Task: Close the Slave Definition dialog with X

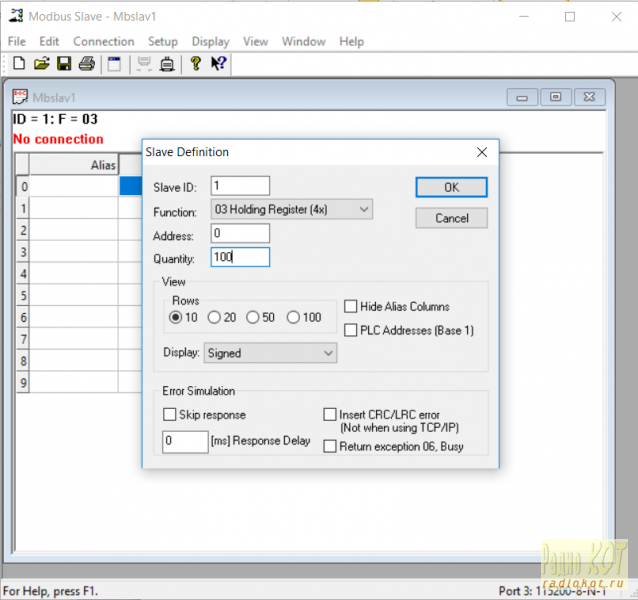Action: (482, 152)
